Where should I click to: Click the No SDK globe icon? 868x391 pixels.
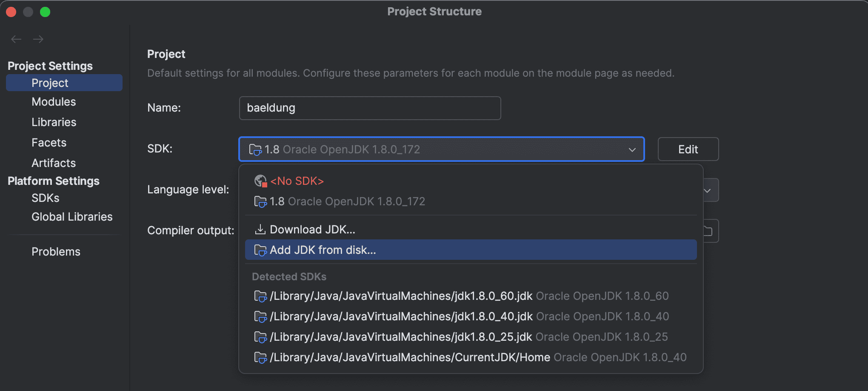click(x=260, y=181)
